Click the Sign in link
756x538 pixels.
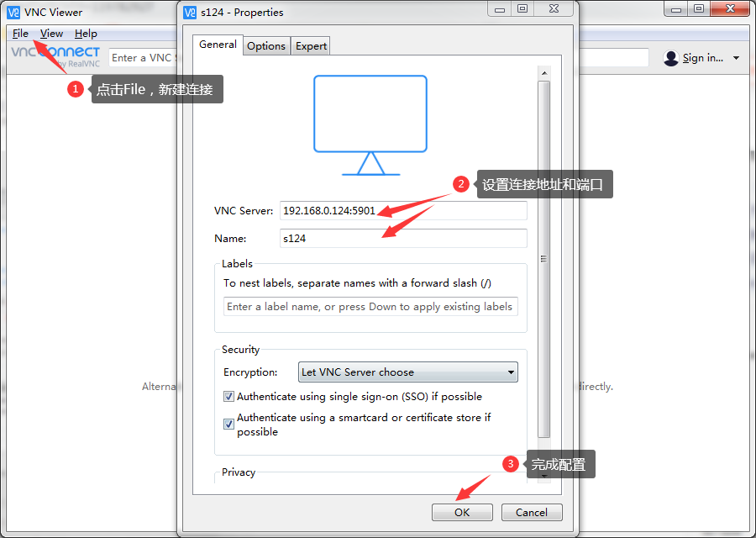click(702, 58)
